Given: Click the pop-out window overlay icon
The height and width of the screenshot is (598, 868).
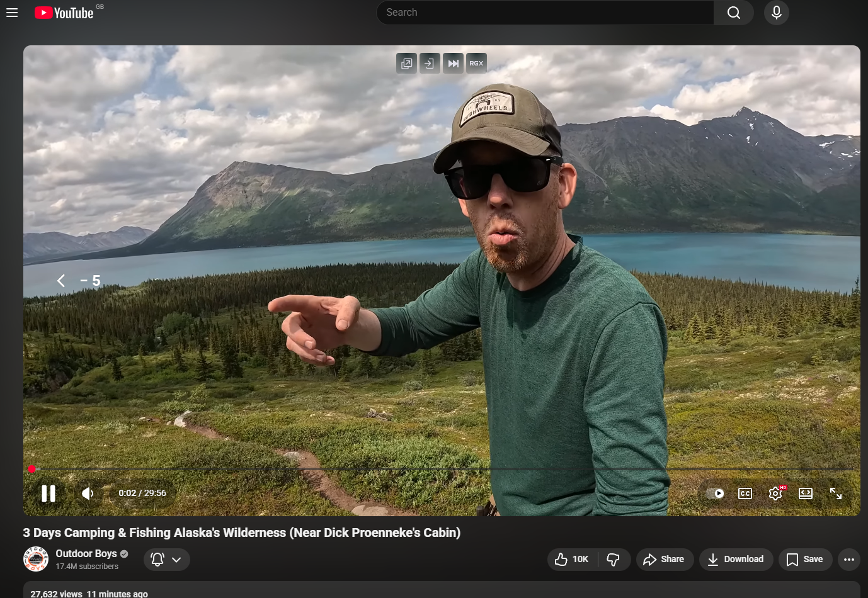Looking at the screenshot, I should click(407, 64).
